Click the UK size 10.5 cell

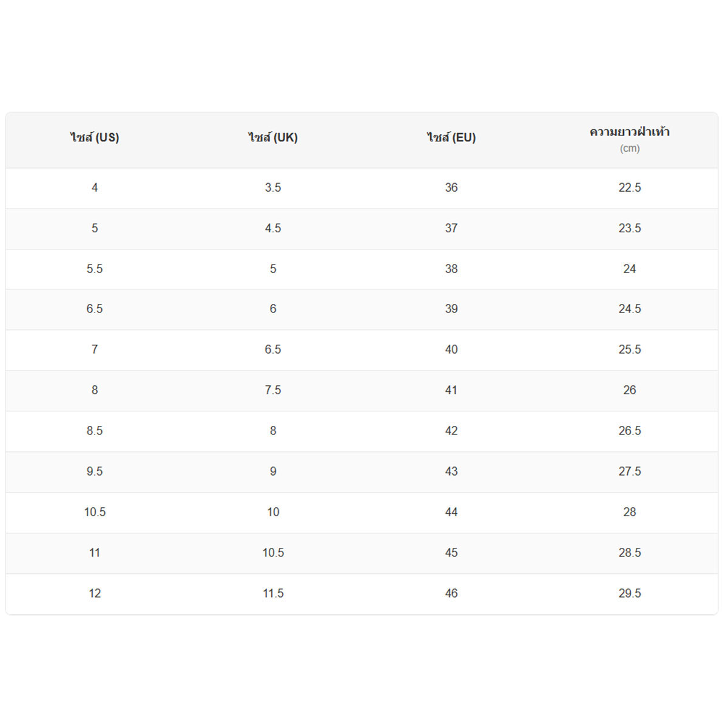coord(273,553)
